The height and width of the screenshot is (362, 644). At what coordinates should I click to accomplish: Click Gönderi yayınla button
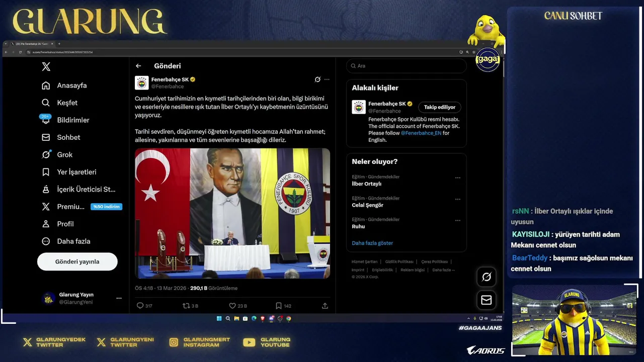77,262
